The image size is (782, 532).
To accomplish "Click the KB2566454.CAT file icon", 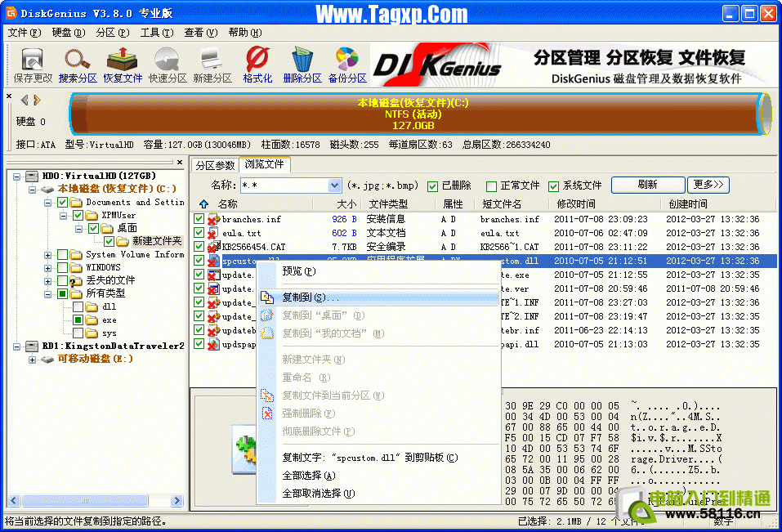I will (214, 247).
